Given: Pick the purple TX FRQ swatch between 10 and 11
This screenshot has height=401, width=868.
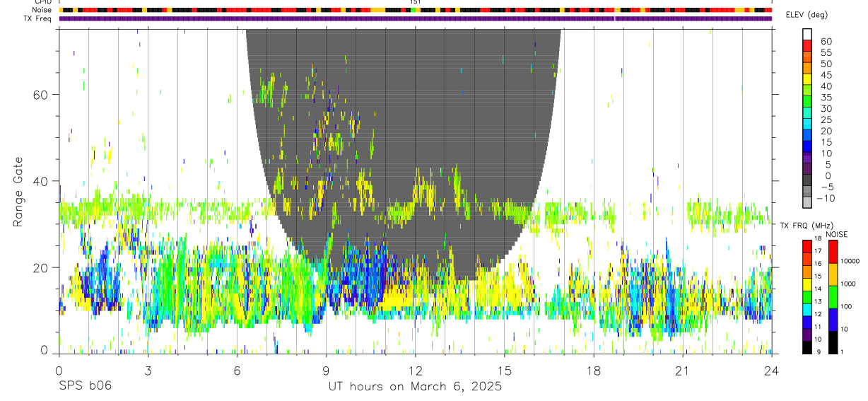Looking at the screenshot, I should coord(807,335).
